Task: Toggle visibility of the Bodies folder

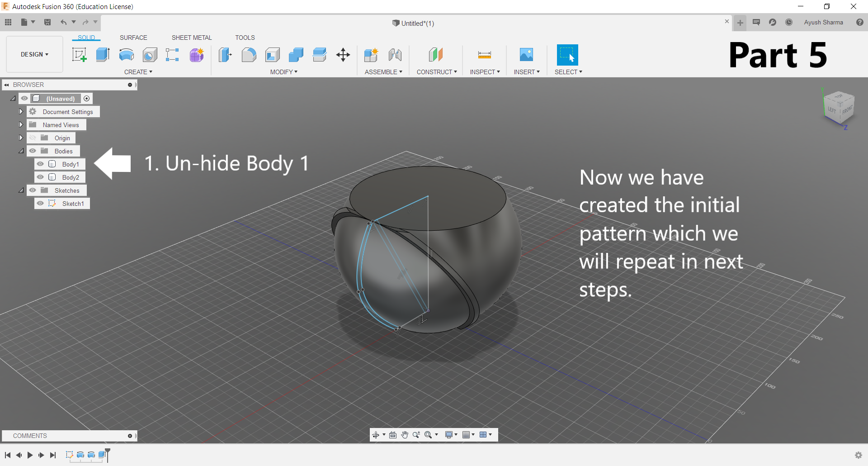Action: [x=33, y=151]
